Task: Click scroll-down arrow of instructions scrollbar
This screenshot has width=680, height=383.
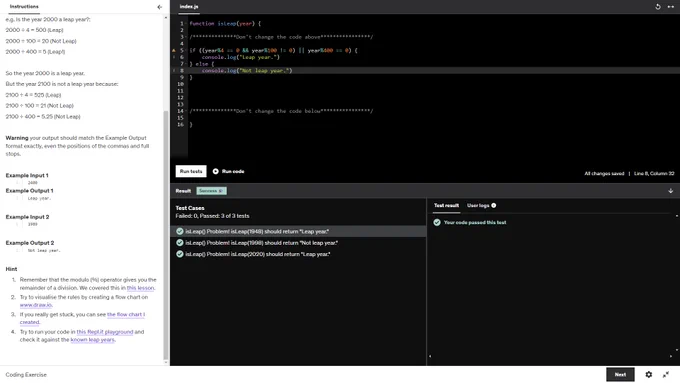Action: click(x=166, y=362)
